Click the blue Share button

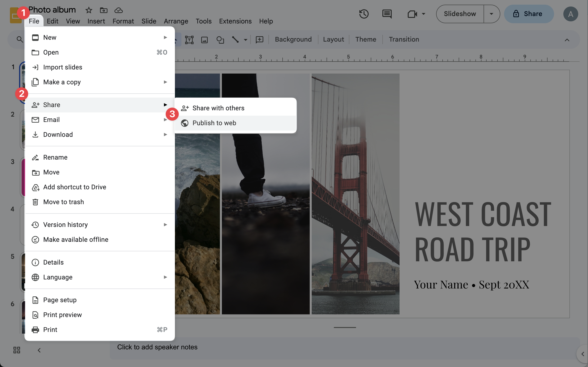click(528, 14)
